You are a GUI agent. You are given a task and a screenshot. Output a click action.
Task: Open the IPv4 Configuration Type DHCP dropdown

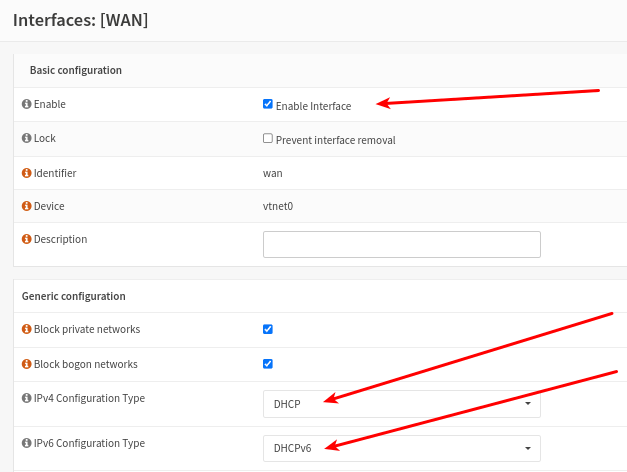pyautogui.click(x=401, y=404)
